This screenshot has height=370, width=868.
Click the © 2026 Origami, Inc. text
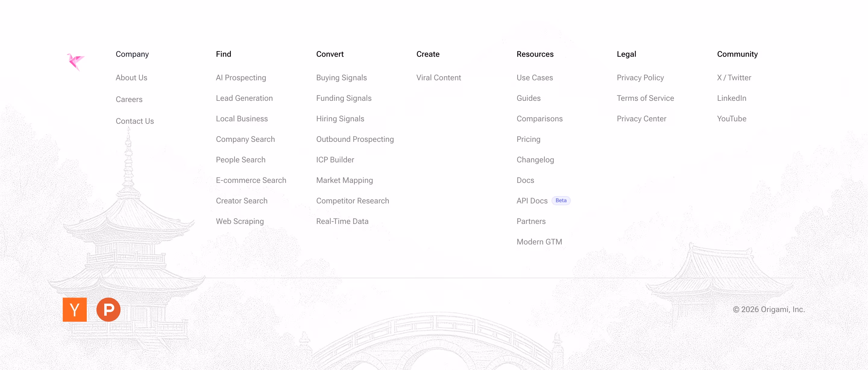click(769, 309)
